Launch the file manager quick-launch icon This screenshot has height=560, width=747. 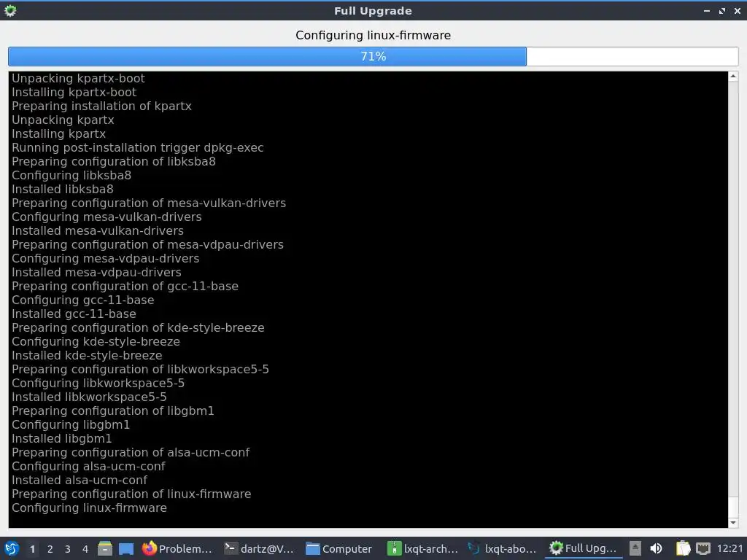pos(105,548)
